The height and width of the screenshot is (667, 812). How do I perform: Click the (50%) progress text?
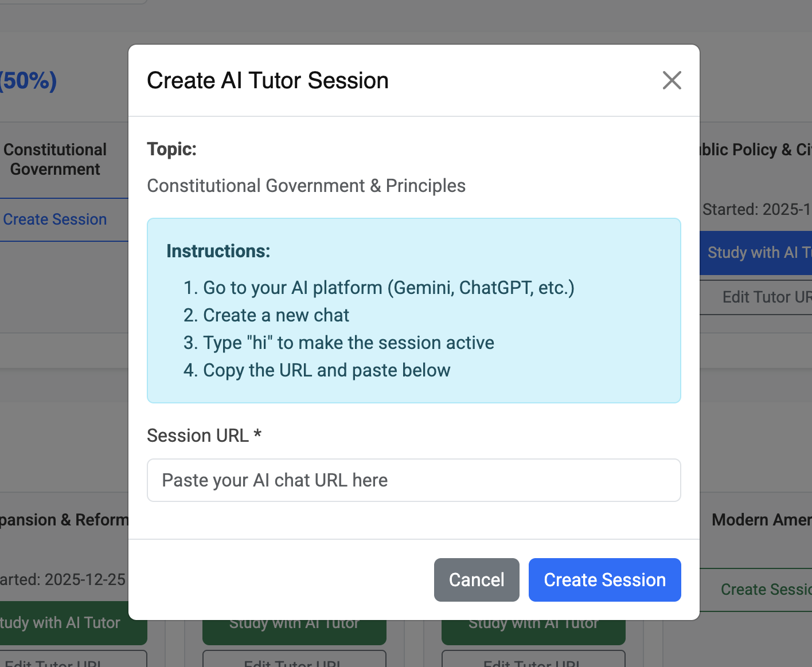tap(29, 81)
